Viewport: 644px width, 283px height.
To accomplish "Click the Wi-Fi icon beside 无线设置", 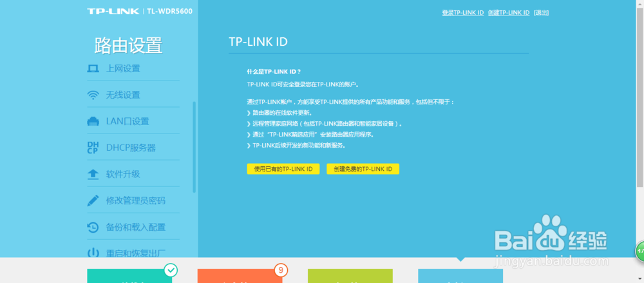I will 93,95.
